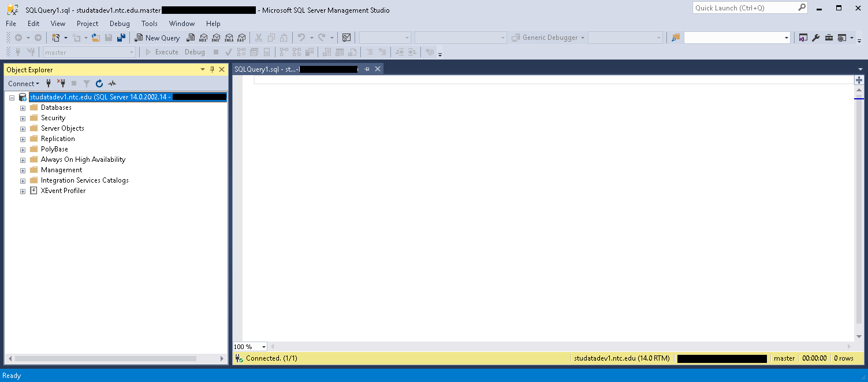This screenshot has height=382, width=868.
Task: Open the Tools menu
Action: click(149, 24)
